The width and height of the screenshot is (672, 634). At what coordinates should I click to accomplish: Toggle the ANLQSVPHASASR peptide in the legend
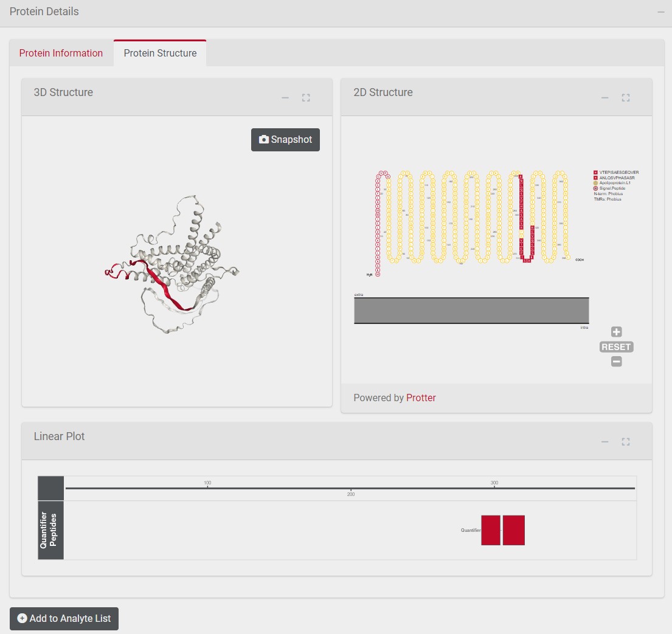click(595, 178)
